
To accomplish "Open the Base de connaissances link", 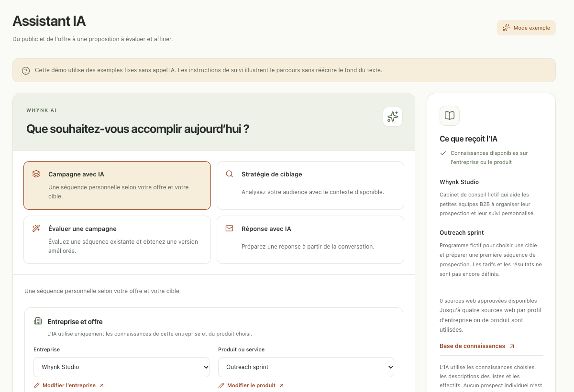I will coord(477,346).
